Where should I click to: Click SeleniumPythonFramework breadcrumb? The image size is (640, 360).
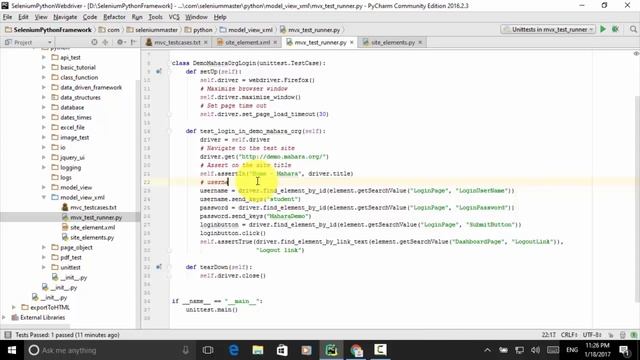pyautogui.click(x=48, y=30)
